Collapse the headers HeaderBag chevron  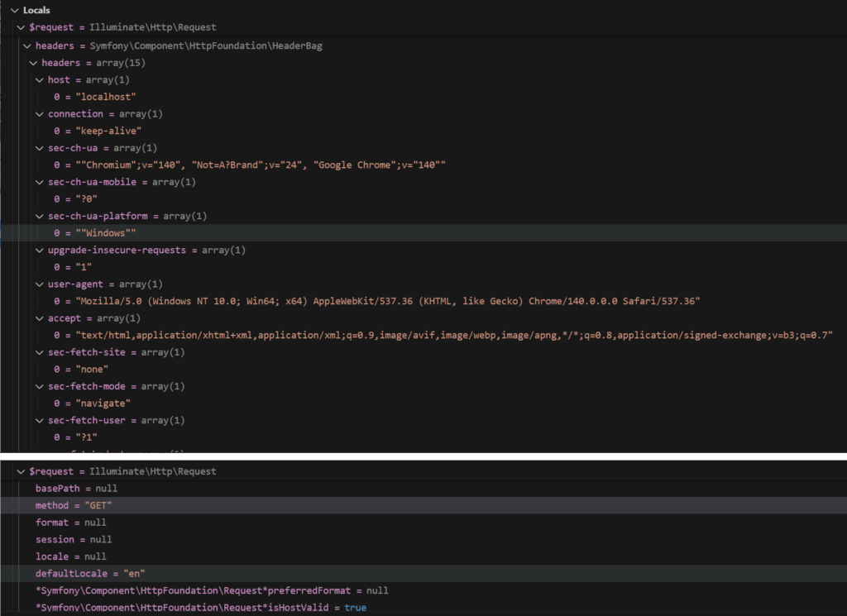pos(27,45)
